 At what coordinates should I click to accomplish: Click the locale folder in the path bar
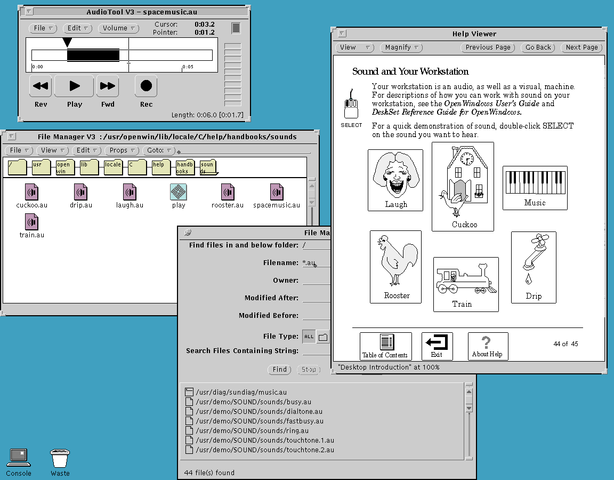(113, 167)
